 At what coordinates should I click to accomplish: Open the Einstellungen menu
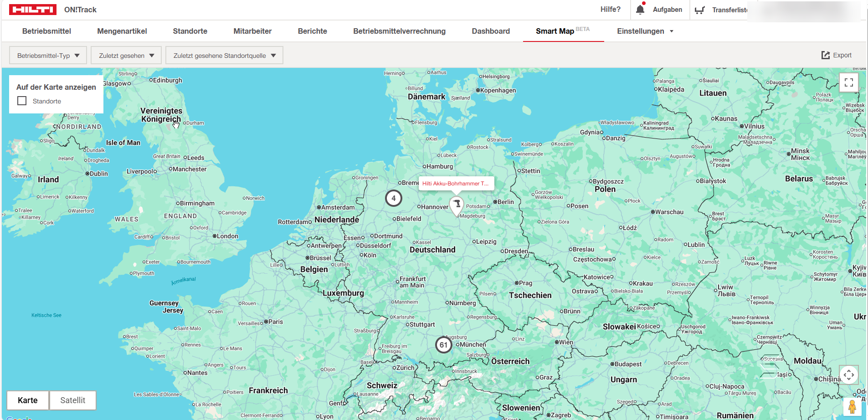click(645, 31)
